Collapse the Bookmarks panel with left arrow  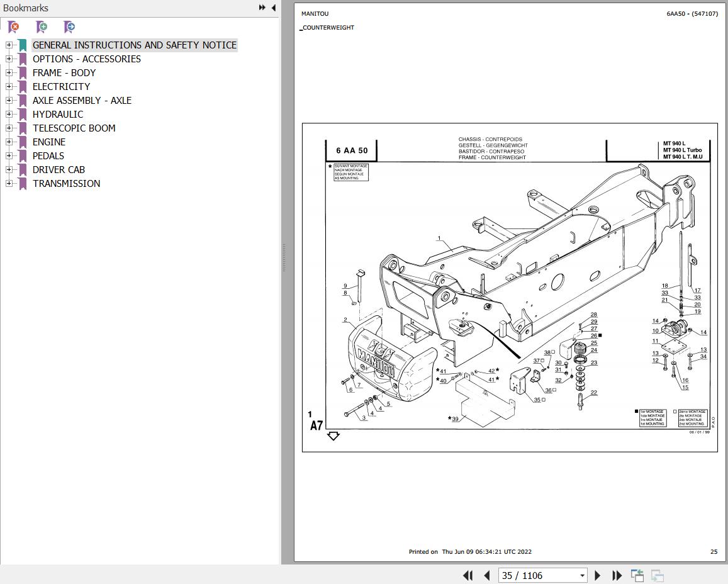coord(274,8)
